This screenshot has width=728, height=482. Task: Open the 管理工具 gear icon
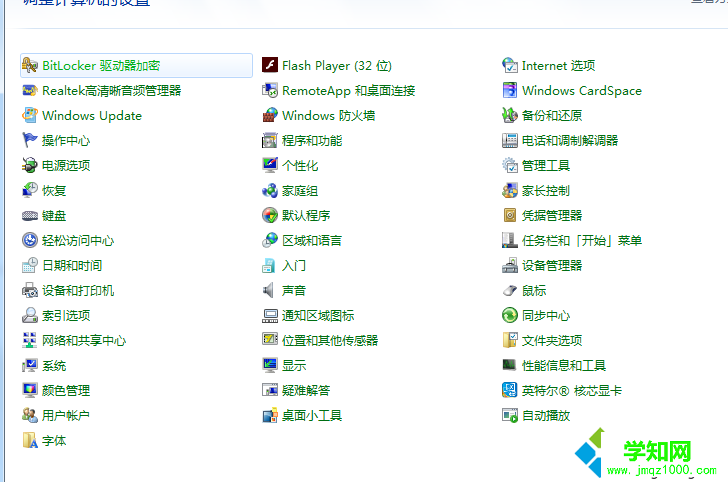tap(510, 165)
